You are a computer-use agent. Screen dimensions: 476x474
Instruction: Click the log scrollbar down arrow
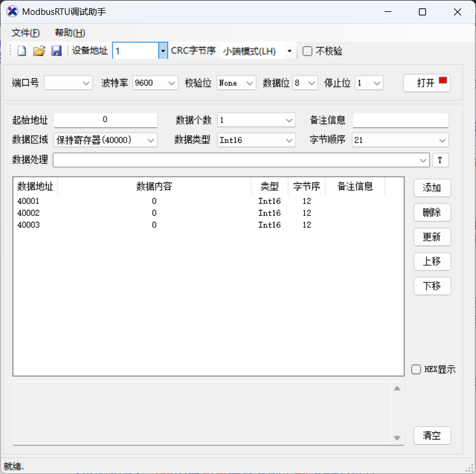(x=397, y=438)
